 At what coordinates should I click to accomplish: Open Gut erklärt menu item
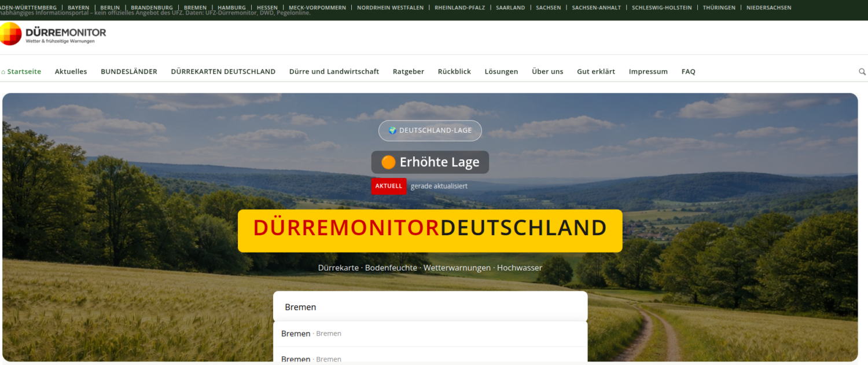[x=596, y=72]
